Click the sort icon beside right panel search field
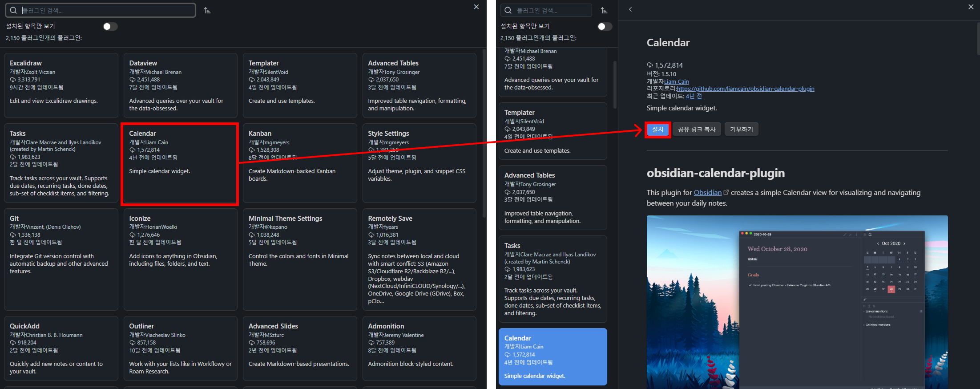 coord(604,10)
